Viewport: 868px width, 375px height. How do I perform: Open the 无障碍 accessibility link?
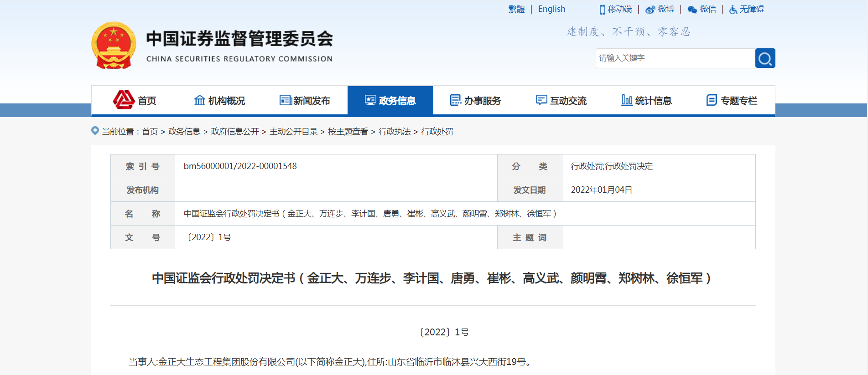752,9
